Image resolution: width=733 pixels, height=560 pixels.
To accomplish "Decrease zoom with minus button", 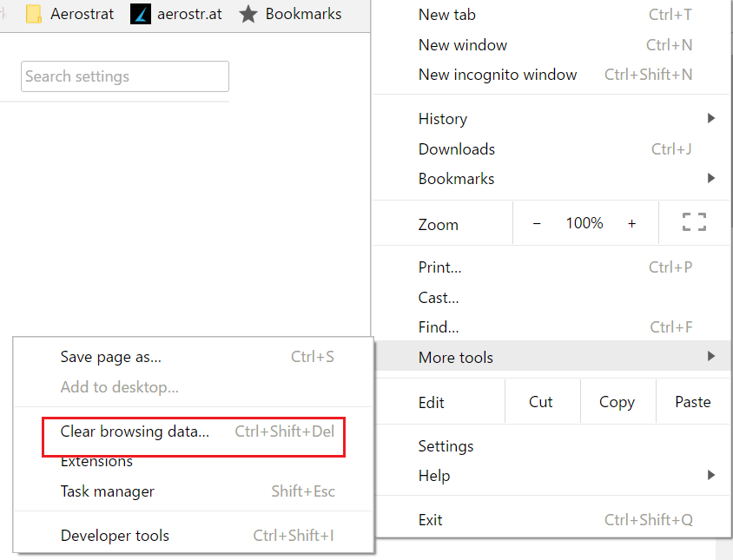I will coord(537,223).
